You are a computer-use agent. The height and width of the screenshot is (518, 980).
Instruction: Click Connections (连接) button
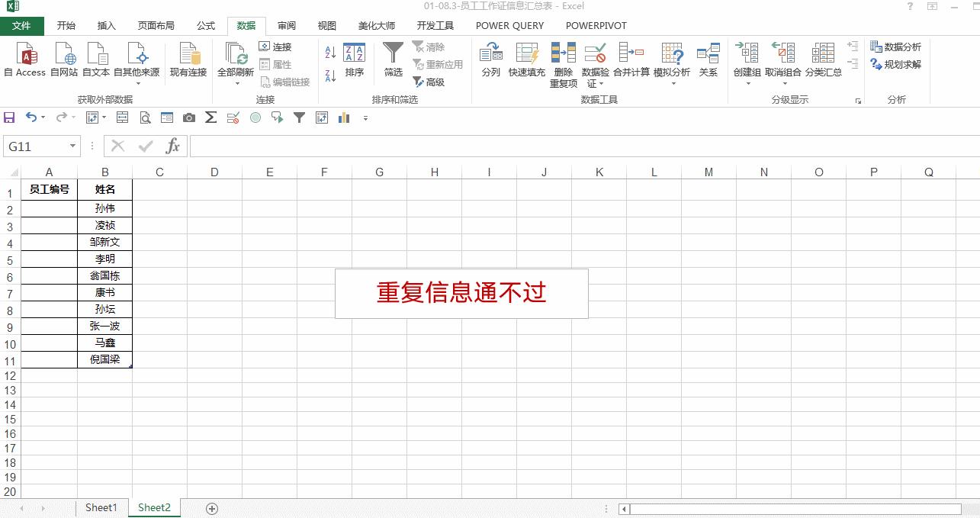point(275,47)
